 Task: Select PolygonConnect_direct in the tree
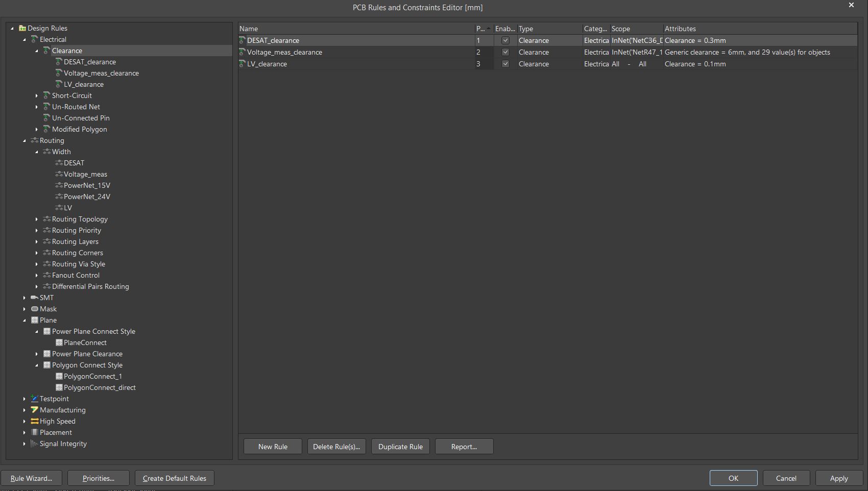point(100,387)
